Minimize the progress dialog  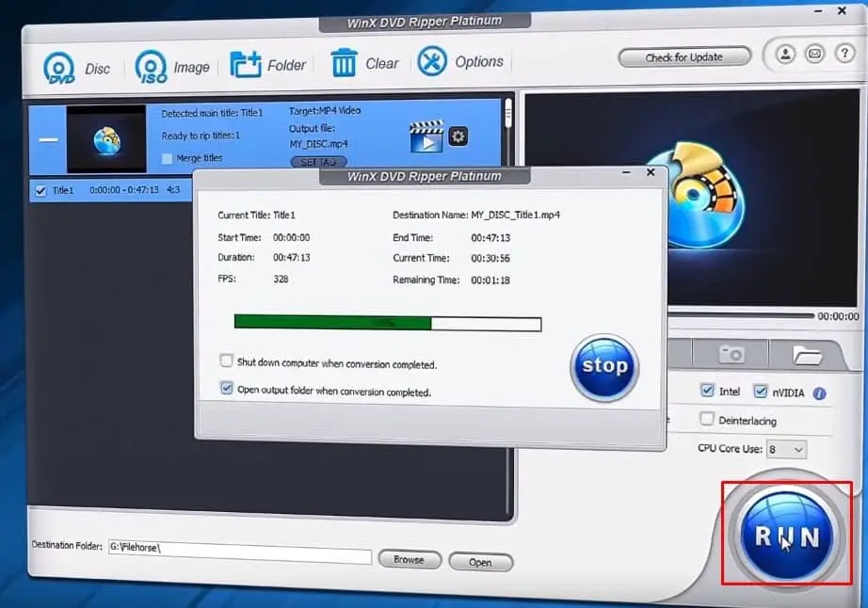point(627,172)
